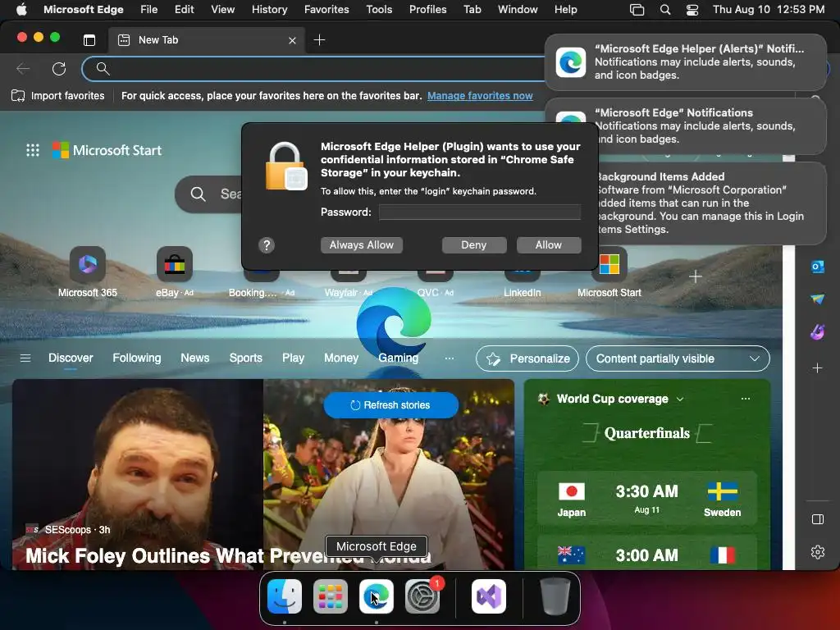Image resolution: width=840 pixels, height=630 pixels.
Task: Click the Background Items Added notification
Action: 711,203
